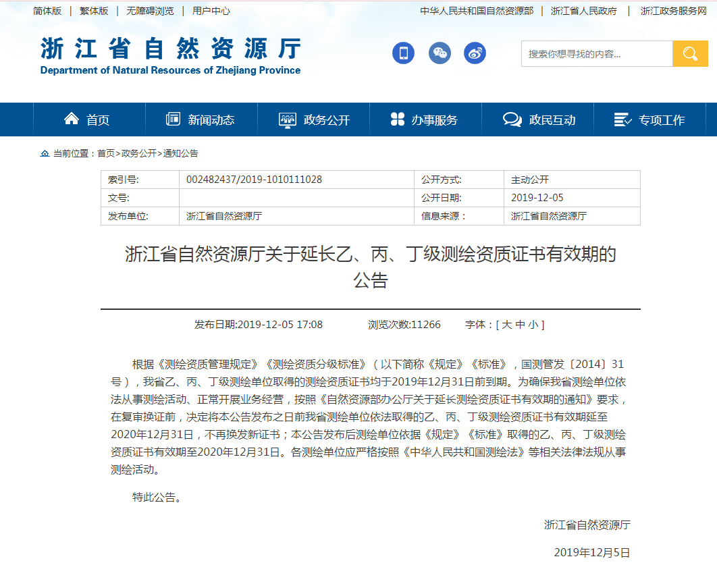Open the 政务公开 navigation menu item
Viewport: 717px width, 588px height.
click(x=314, y=119)
